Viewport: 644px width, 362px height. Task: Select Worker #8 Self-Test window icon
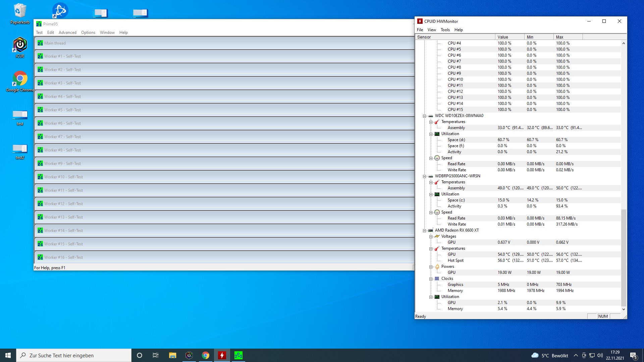(40, 150)
